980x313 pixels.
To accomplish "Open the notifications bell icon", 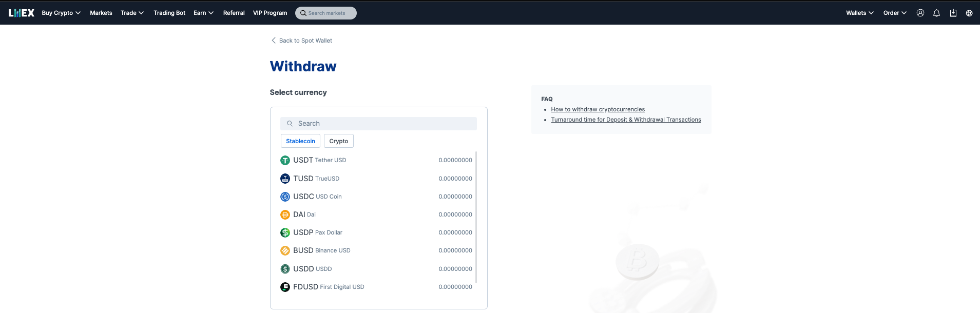I will (x=936, y=13).
